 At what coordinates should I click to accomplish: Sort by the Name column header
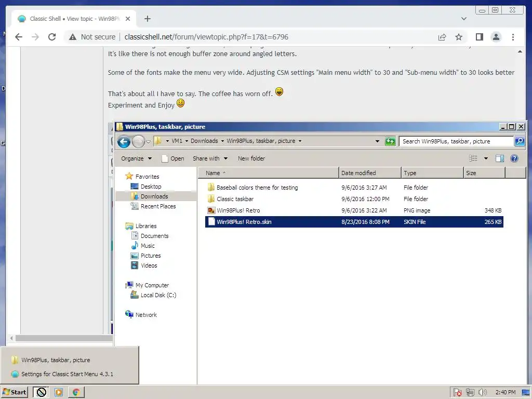pos(269,173)
